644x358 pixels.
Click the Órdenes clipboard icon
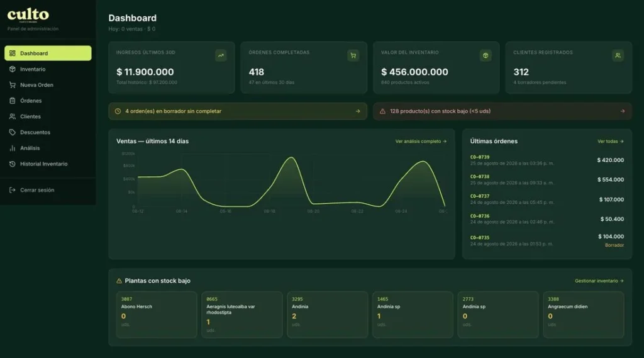(x=13, y=101)
